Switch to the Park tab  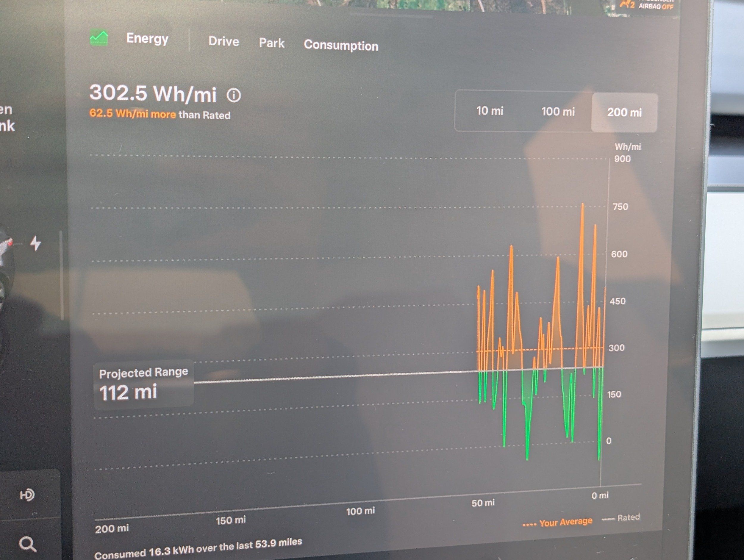tap(271, 43)
